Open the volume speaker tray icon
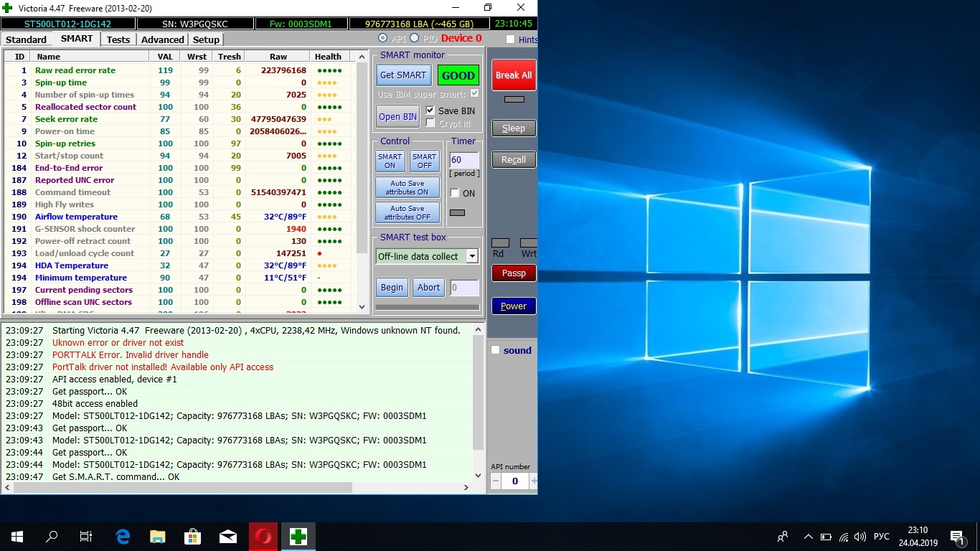This screenshot has height=551, width=980. [859, 537]
